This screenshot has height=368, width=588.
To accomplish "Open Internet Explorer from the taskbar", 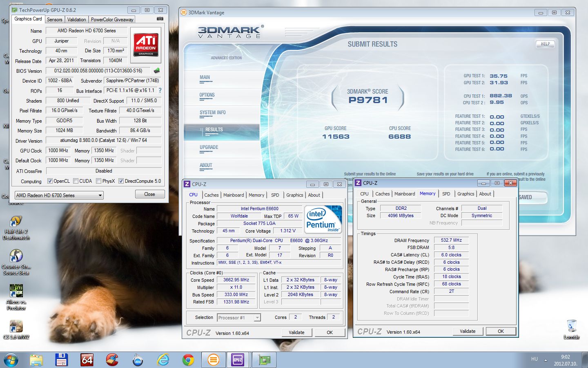I will click(163, 360).
